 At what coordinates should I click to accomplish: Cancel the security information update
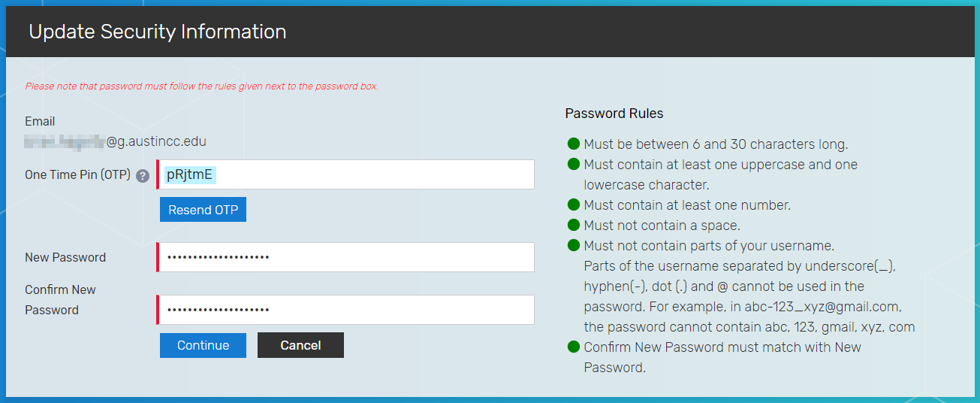(x=300, y=345)
